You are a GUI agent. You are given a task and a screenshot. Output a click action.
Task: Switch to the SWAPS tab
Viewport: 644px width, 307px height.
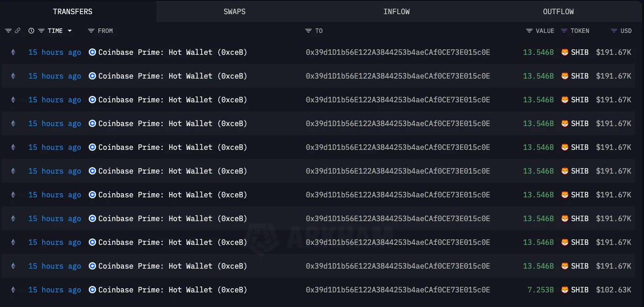pos(235,11)
